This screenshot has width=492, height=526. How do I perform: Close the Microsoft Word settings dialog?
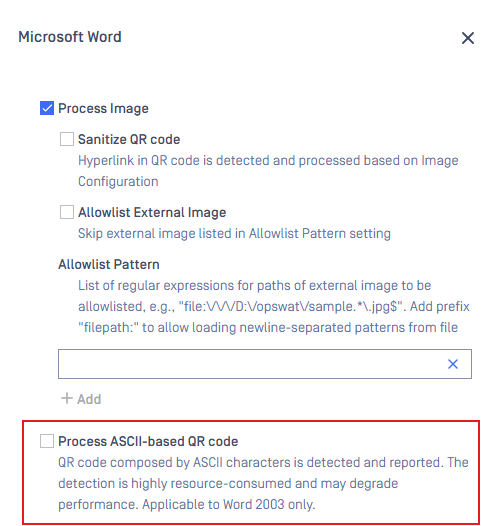(x=468, y=38)
